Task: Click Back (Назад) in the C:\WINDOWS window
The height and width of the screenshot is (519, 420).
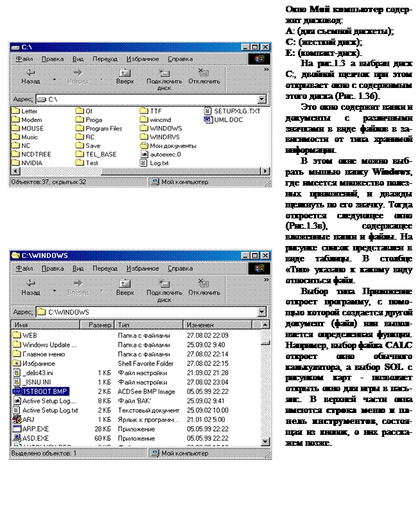Action: click(x=30, y=288)
